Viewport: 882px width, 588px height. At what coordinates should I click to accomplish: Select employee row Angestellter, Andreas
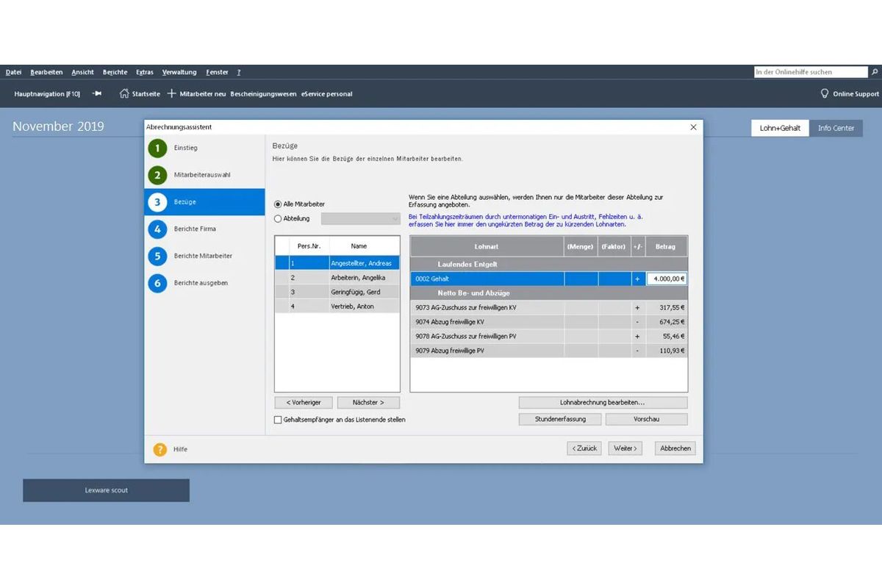tap(337, 263)
